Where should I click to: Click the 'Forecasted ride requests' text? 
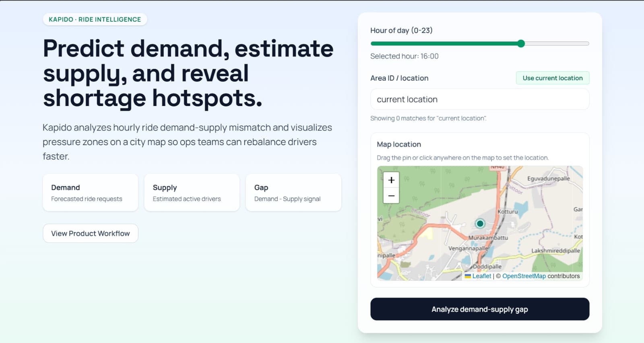point(87,199)
